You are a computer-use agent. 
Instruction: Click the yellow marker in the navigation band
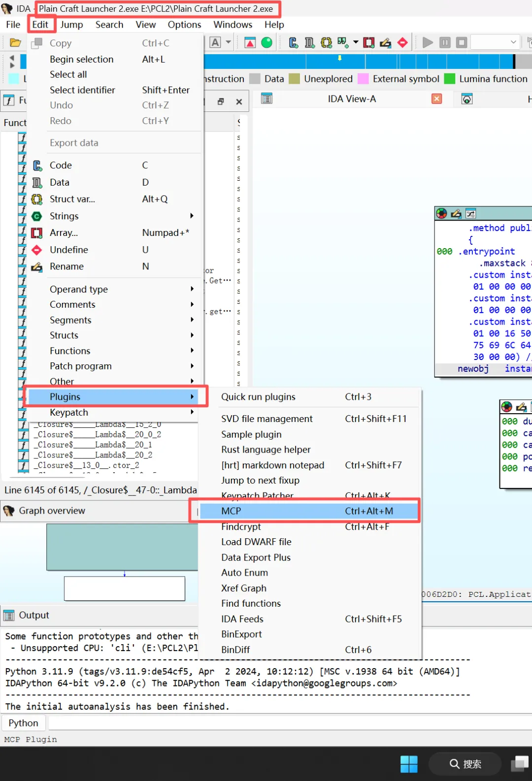339,58
